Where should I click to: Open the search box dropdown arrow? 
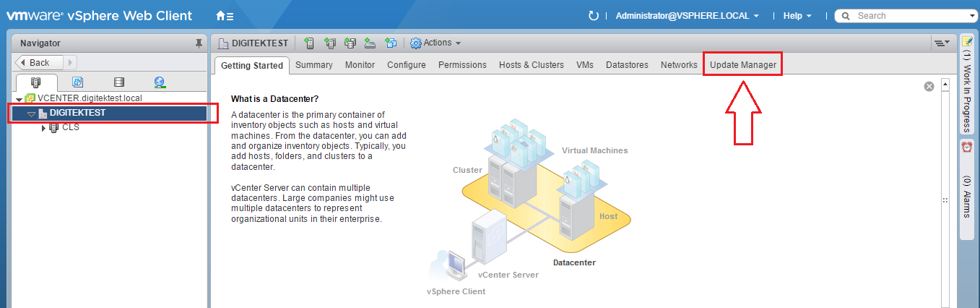[973, 15]
